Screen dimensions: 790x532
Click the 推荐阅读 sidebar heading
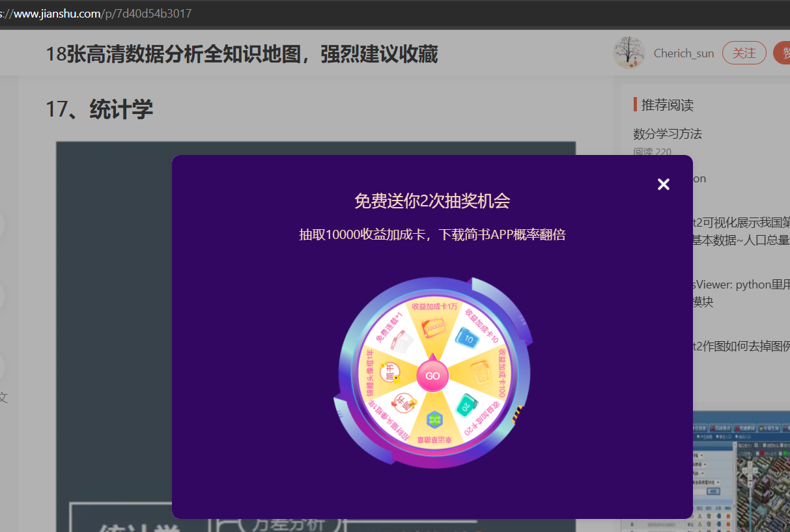point(668,105)
